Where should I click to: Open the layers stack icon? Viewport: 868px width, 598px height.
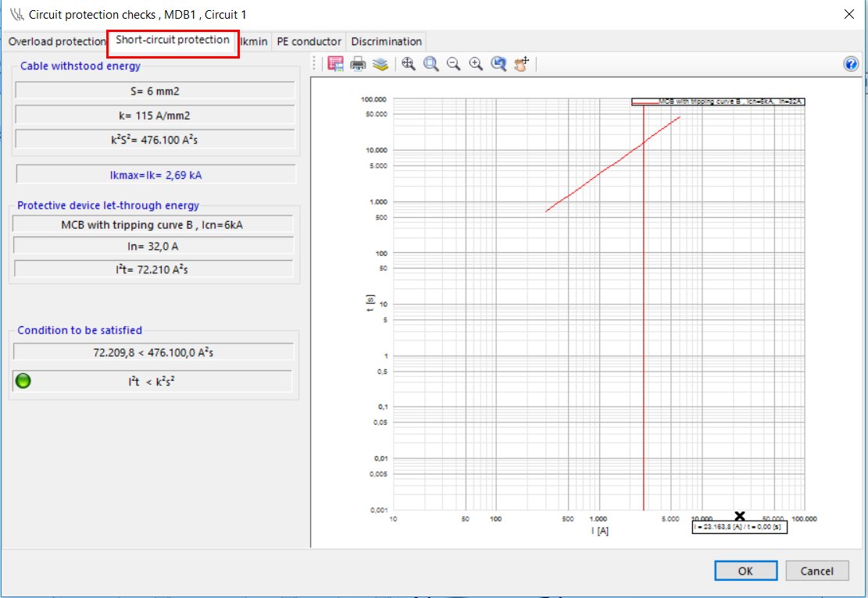click(x=380, y=64)
